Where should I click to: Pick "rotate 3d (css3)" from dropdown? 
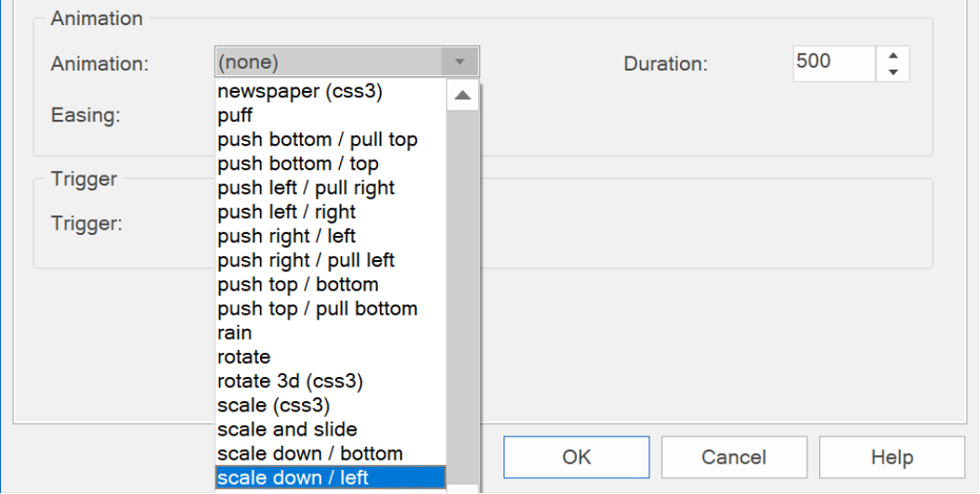pos(331,381)
